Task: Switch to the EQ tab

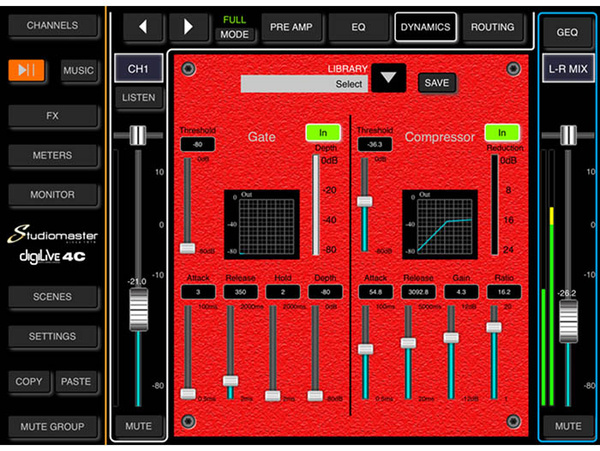Action: [358, 27]
